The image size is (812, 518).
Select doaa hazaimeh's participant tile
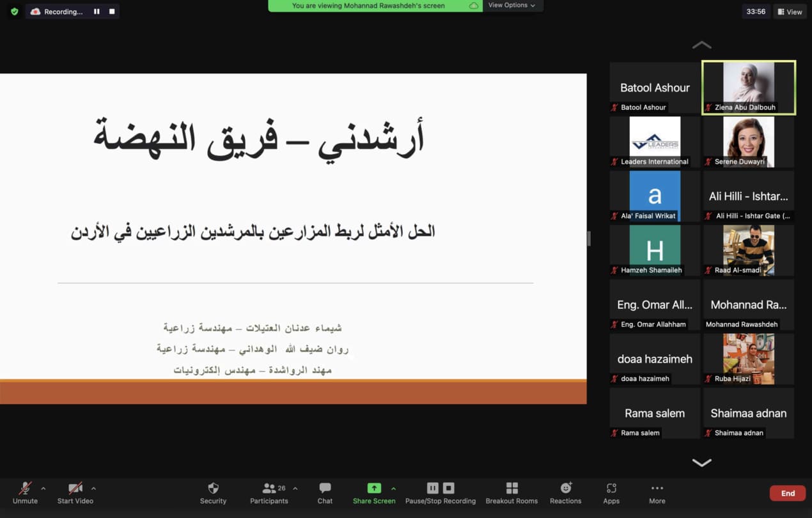point(655,359)
